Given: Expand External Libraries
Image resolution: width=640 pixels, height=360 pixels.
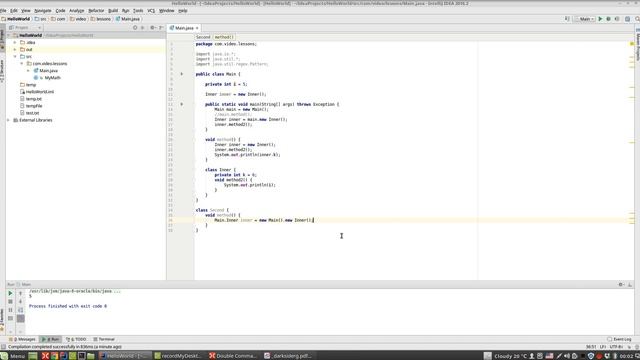Looking at the screenshot, I should coord(8,120).
